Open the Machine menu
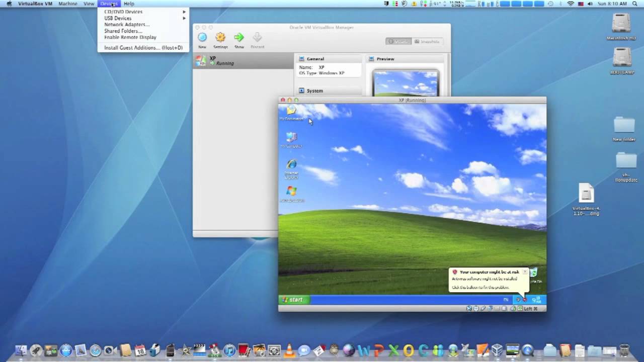This screenshot has height=362, width=644. point(68,4)
